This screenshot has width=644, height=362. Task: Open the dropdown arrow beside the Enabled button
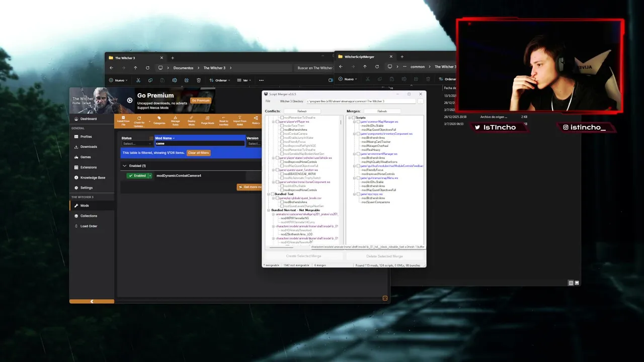[149, 175]
